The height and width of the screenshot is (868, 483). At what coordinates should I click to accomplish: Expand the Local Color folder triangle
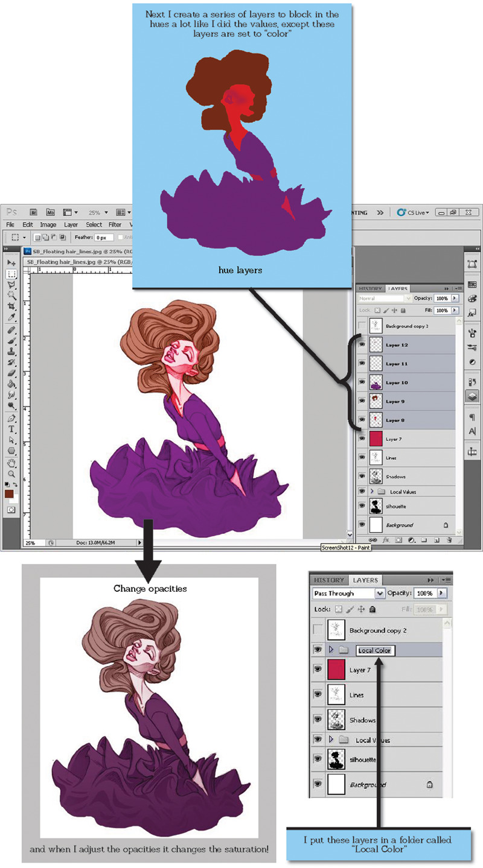point(331,650)
